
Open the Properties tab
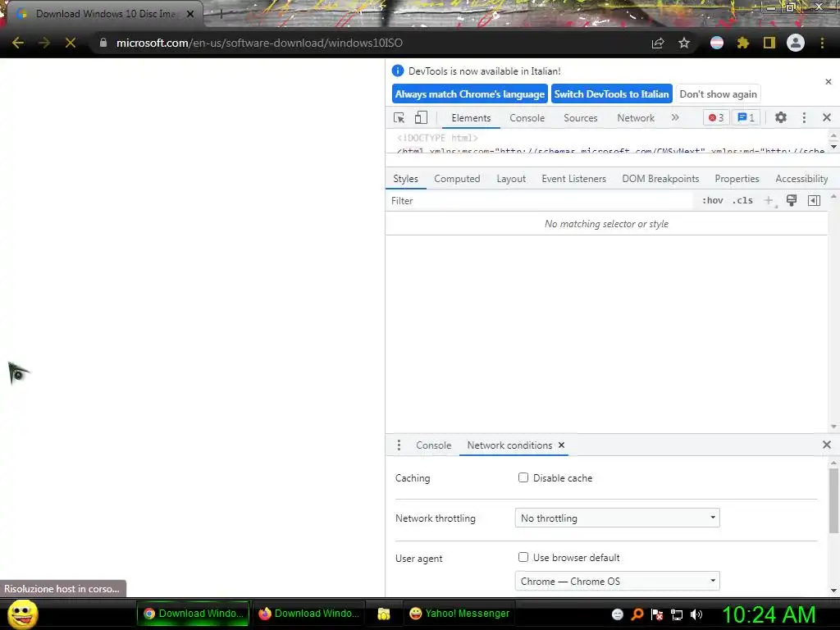(x=737, y=179)
